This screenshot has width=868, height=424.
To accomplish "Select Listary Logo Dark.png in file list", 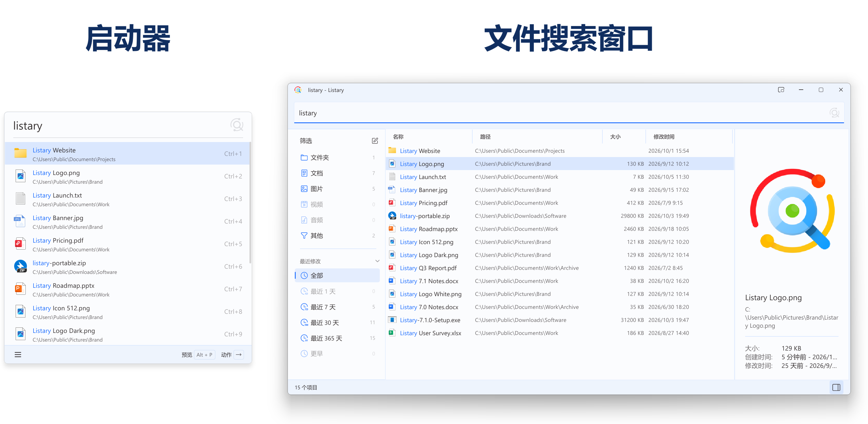I will tap(559, 255).
